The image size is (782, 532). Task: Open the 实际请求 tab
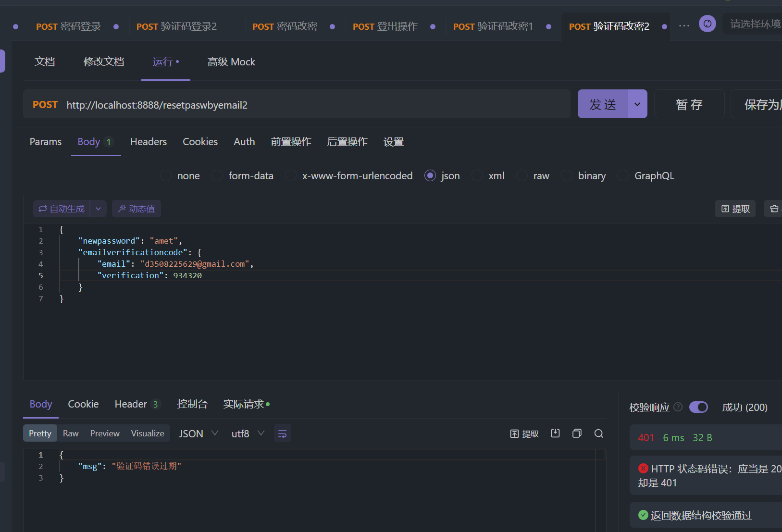[246, 404]
